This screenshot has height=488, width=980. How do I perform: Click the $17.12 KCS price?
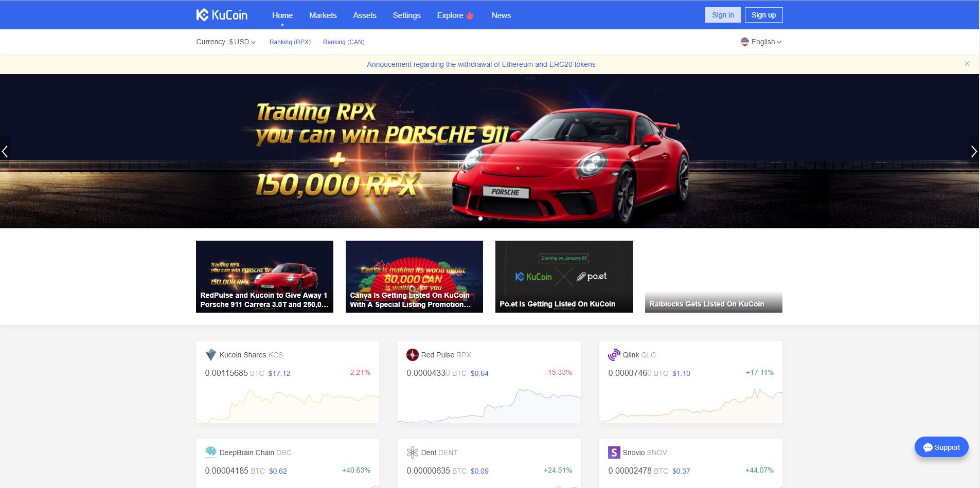[279, 373]
